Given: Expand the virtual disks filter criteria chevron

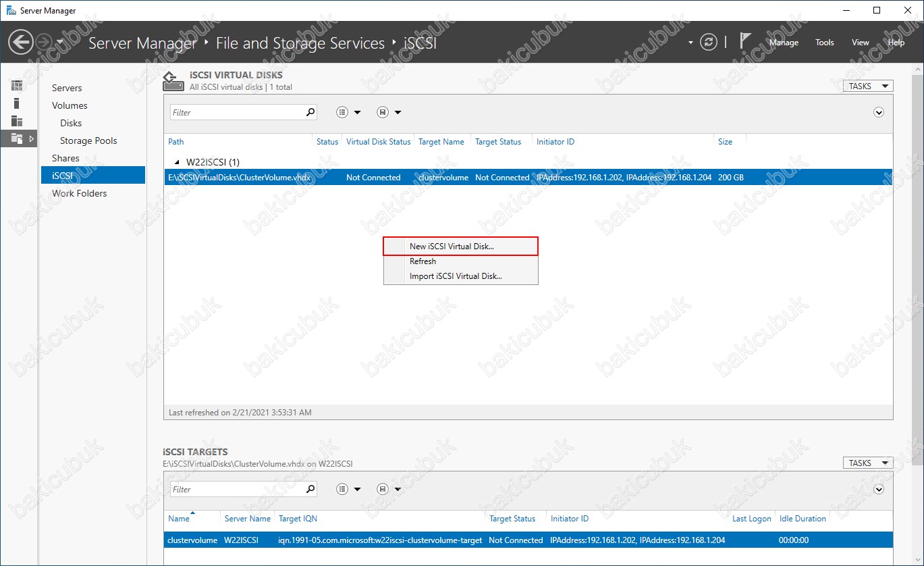Looking at the screenshot, I should (879, 112).
